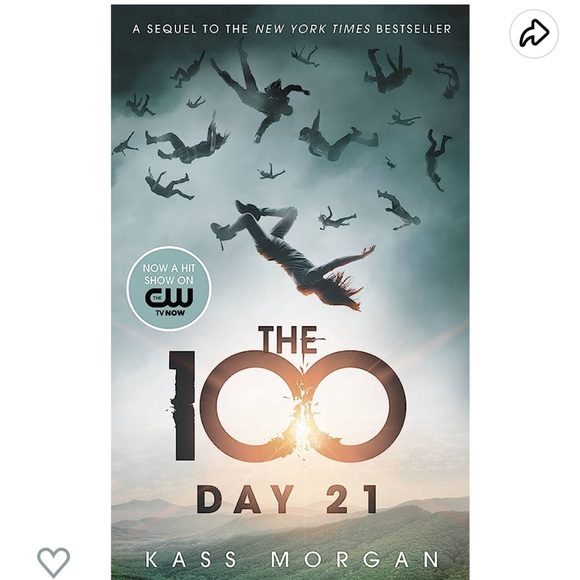The height and width of the screenshot is (580, 580).
Task: Click the right zero ring of 100
Action: 354,406
